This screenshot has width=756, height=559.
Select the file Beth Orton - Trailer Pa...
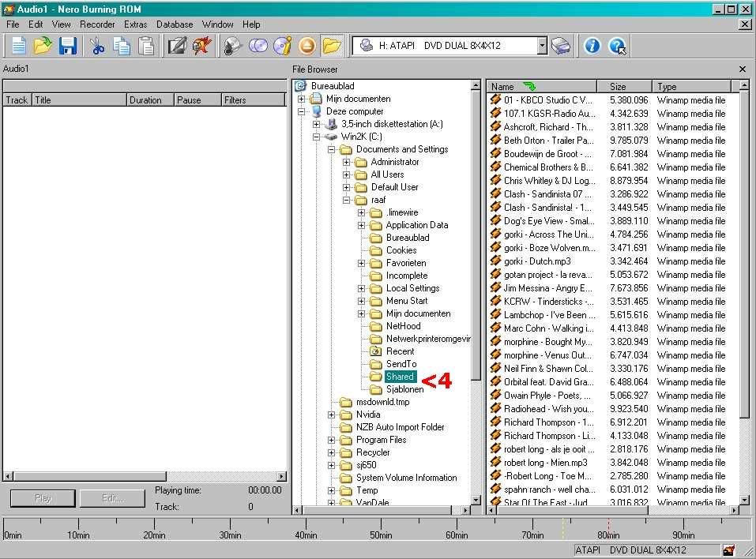tap(549, 141)
